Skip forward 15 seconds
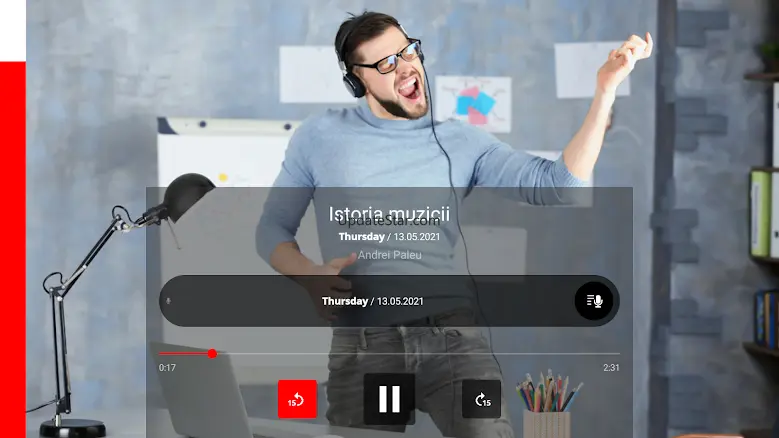The width and height of the screenshot is (779, 438). point(481,399)
